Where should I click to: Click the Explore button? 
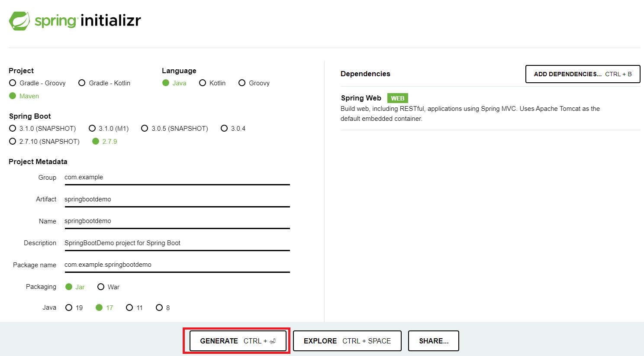pos(347,341)
